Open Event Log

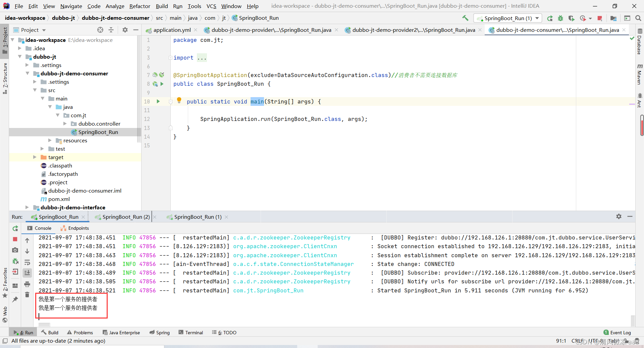click(x=617, y=333)
